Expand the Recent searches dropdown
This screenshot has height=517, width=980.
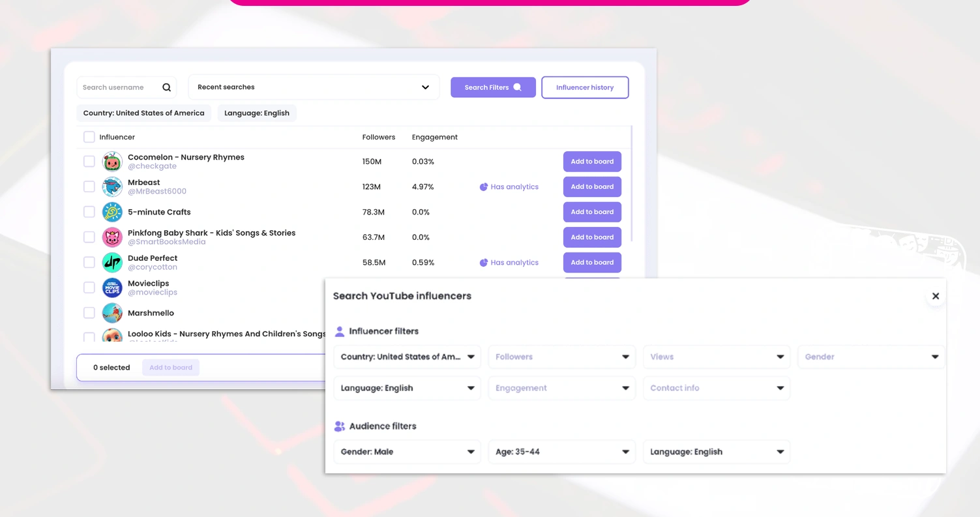pos(425,87)
